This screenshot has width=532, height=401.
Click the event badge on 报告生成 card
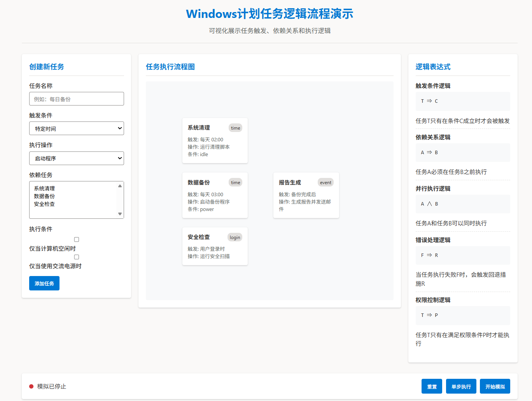(325, 183)
